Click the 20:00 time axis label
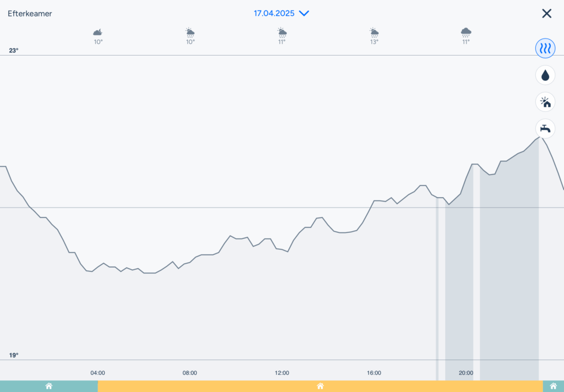Screen dimensions: 564x392 [x=466, y=373]
